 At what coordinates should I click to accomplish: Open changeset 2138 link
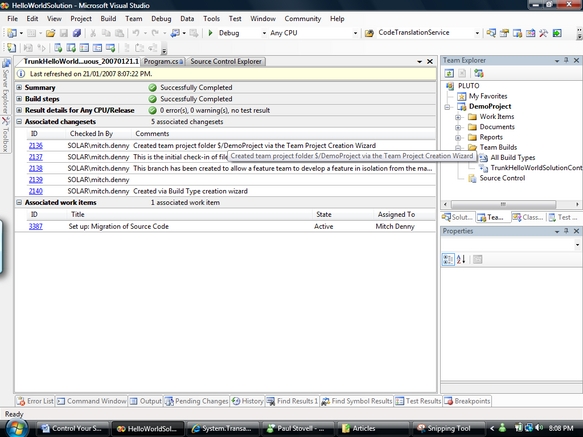coord(36,168)
